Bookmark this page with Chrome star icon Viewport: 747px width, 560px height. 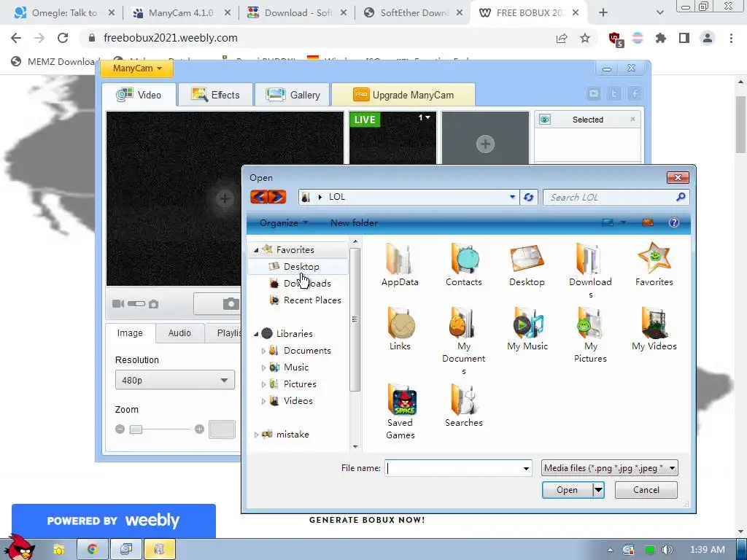point(585,38)
